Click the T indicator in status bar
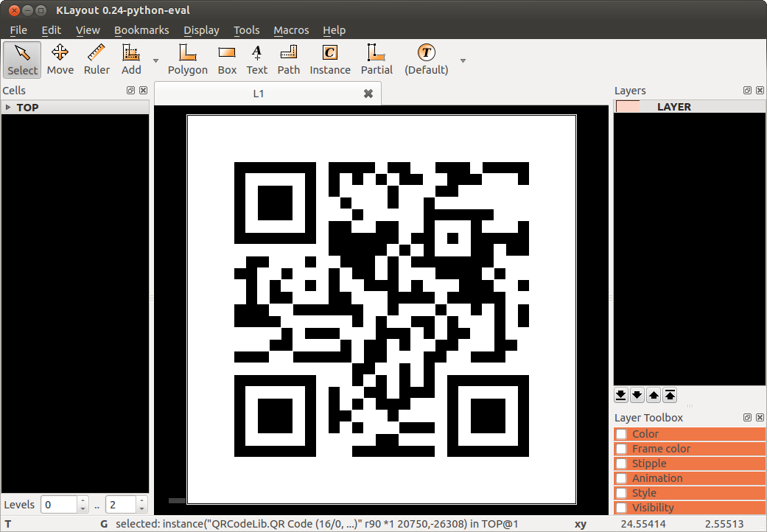 (x=8, y=524)
